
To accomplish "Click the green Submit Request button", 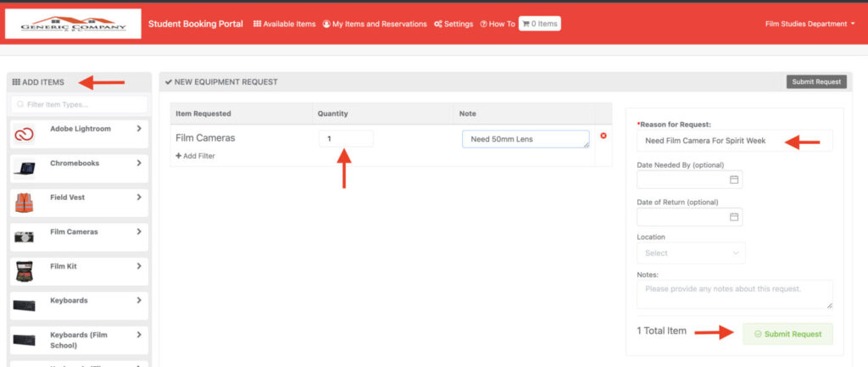I will pyautogui.click(x=787, y=334).
